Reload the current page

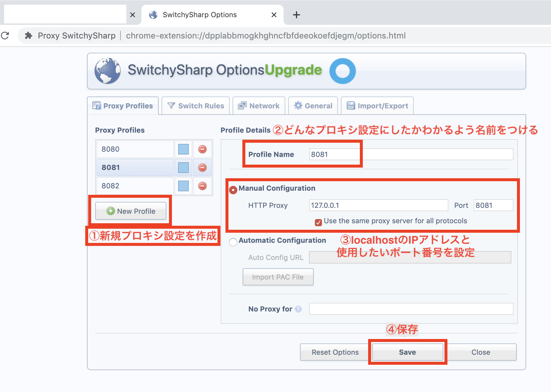(x=5, y=36)
